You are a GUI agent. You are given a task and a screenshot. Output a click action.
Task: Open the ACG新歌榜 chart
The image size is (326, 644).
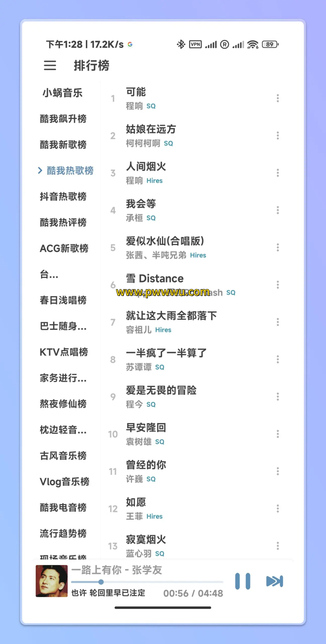point(64,248)
